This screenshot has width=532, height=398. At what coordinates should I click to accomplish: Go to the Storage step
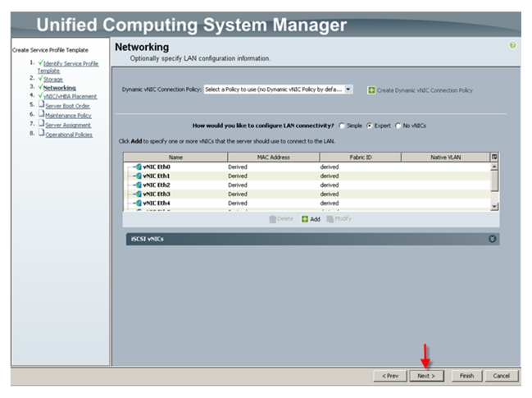[53, 79]
